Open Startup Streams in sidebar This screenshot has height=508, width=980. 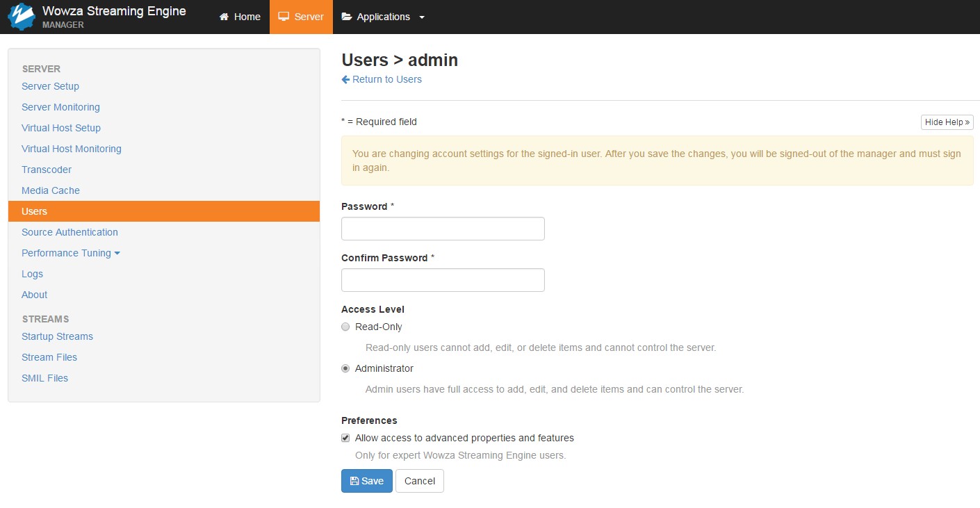pyautogui.click(x=57, y=336)
